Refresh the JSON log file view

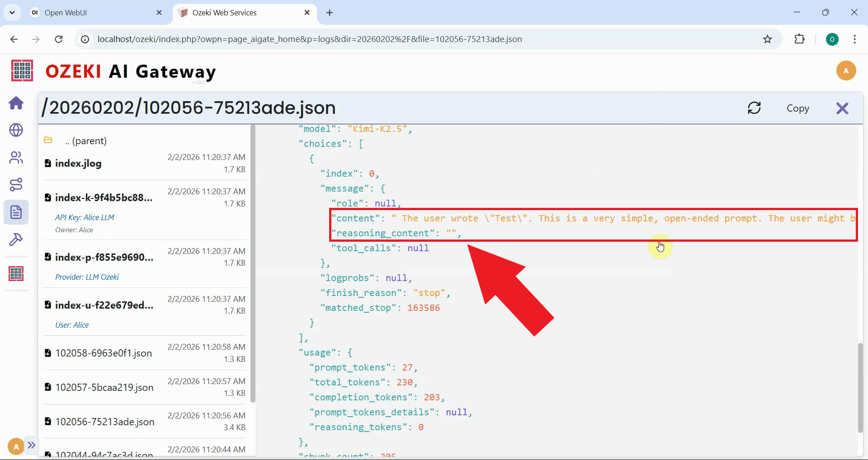point(754,108)
